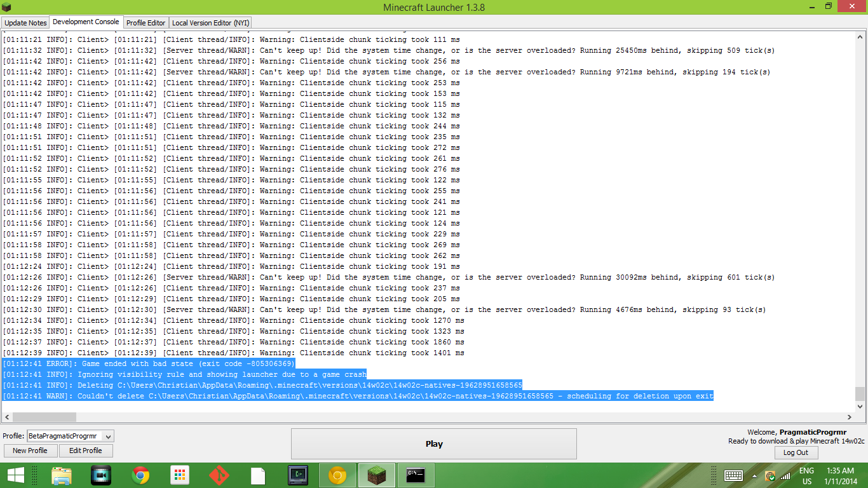The image size is (868, 488).
Task: Click the ERROR line 'Game ended with bad state'
Action: pyautogui.click(x=149, y=363)
